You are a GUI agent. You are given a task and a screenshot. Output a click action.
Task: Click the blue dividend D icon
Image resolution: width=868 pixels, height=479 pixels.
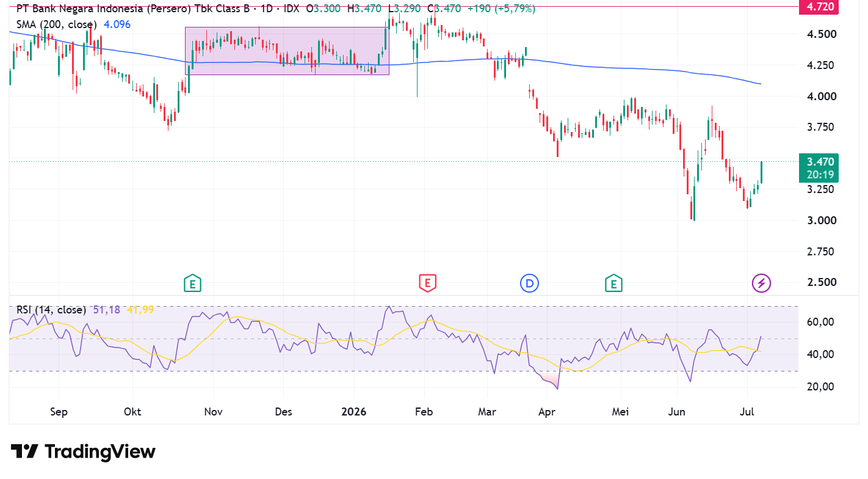[x=529, y=283]
